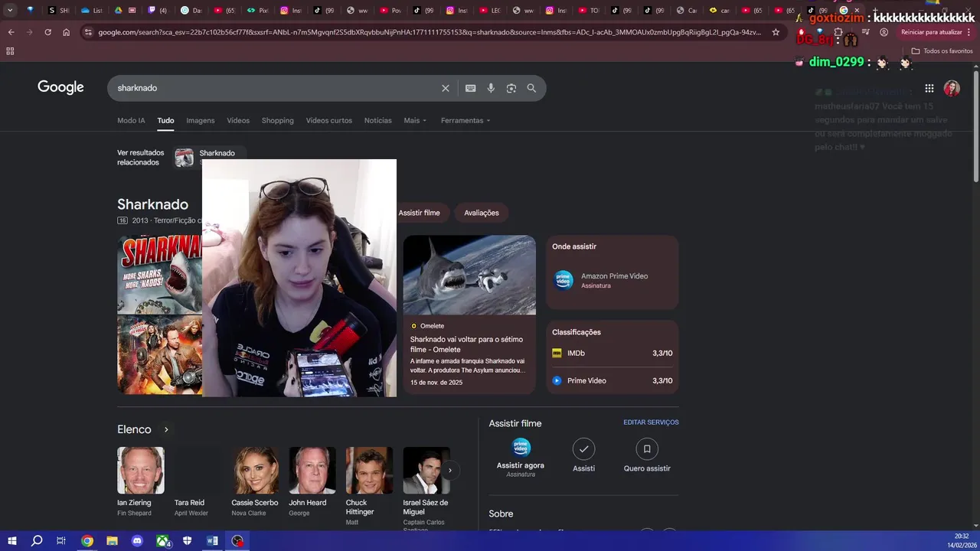Add Sharknado to watchlist via Quero assistir

click(647, 455)
